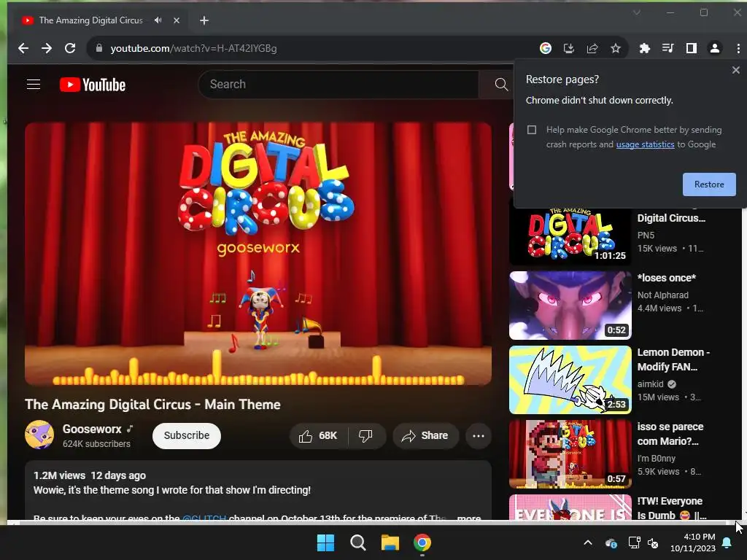The height and width of the screenshot is (560, 747).
Task: Open Chrome three-dot menu
Action: point(738,48)
